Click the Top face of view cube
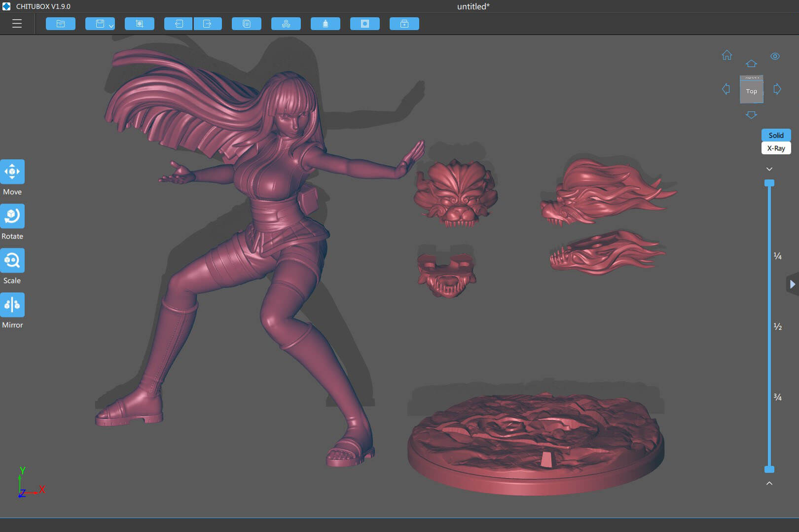The width and height of the screenshot is (799, 532). point(751,91)
